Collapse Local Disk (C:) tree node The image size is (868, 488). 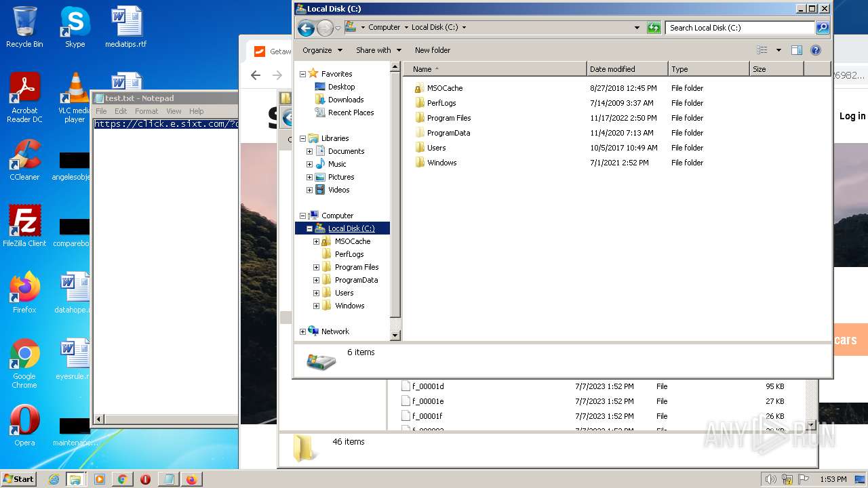pyautogui.click(x=309, y=228)
